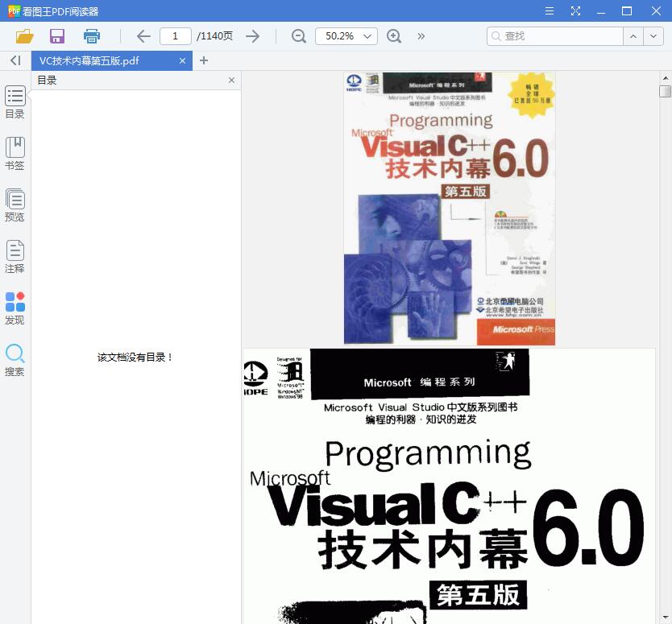The image size is (672, 624).
Task: Open the 搜索 search sidebar
Action: (15, 360)
